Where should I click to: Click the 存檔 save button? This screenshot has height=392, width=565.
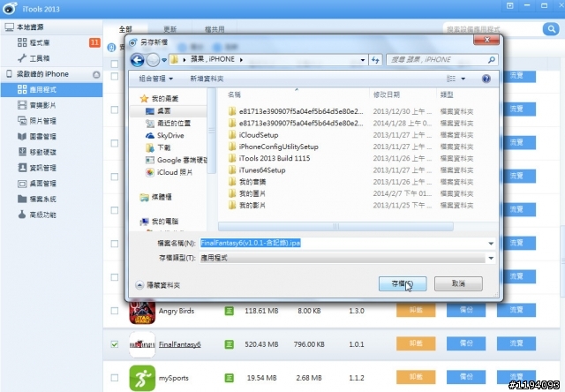[x=403, y=284]
